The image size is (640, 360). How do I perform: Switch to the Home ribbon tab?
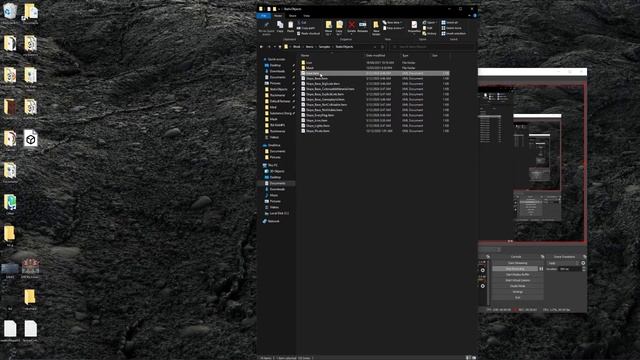pyautogui.click(x=278, y=16)
